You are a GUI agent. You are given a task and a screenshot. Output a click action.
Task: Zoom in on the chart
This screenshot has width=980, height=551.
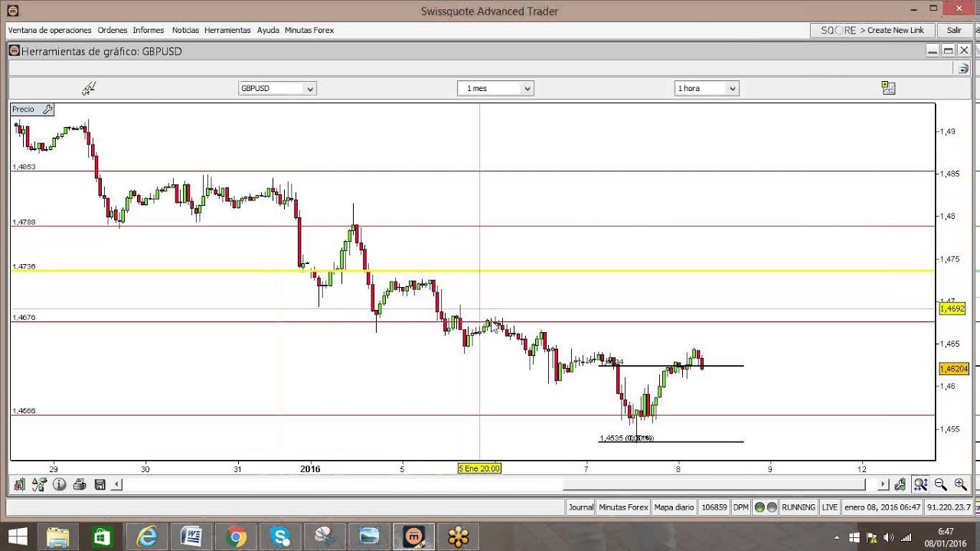click(x=960, y=484)
